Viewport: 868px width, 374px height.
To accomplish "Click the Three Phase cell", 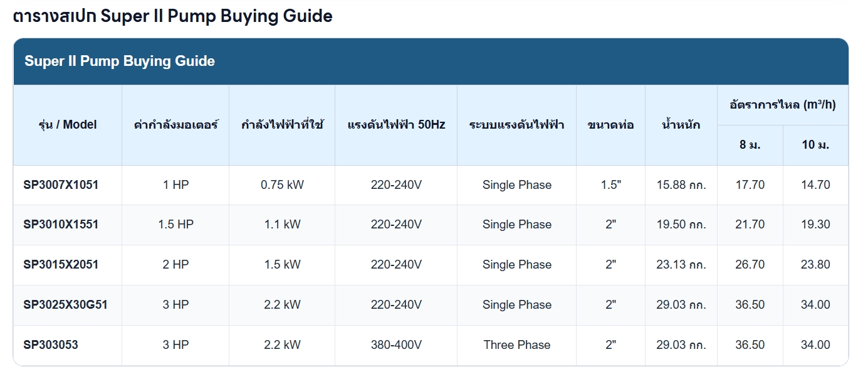I will pyautogui.click(x=517, y=345).
